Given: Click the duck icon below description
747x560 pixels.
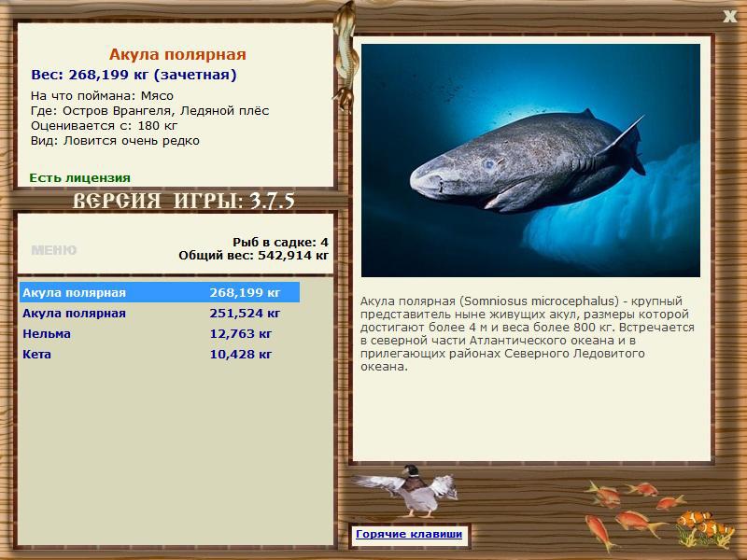Looking at the screenshot, I should pyautogui.click(x=408, y=492).
